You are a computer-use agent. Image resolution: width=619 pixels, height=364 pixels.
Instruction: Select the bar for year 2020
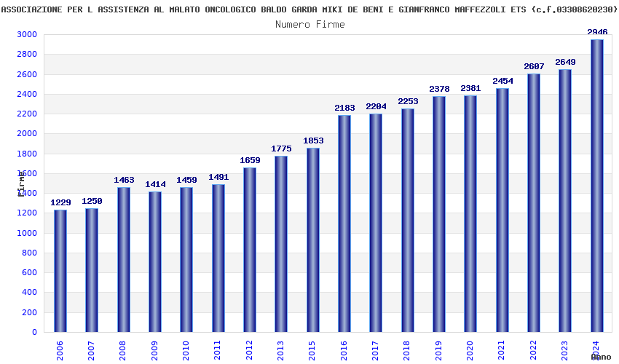click(x=470, y=213)
